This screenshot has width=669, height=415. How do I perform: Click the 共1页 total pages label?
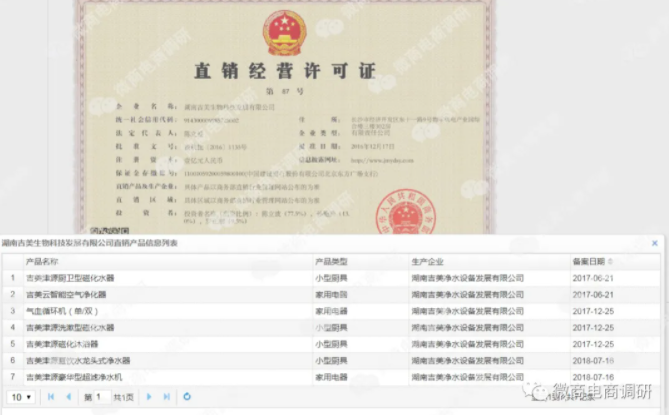point(123,398)
